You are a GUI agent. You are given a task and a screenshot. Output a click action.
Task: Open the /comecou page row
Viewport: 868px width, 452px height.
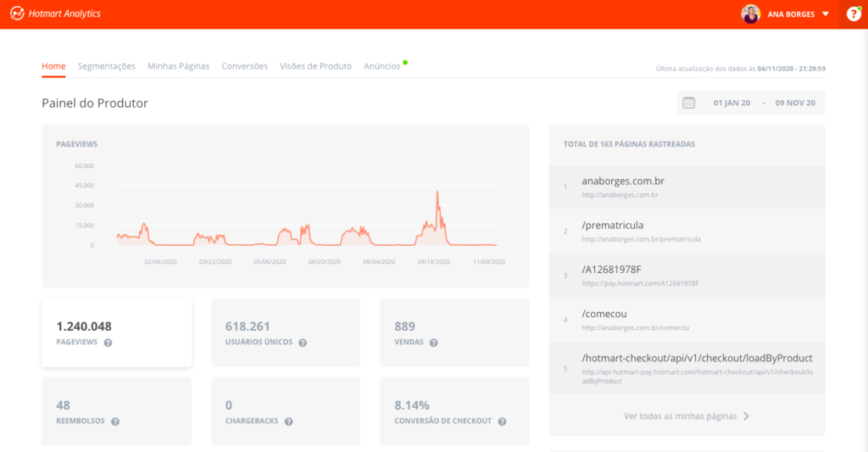tap(687, 320)
